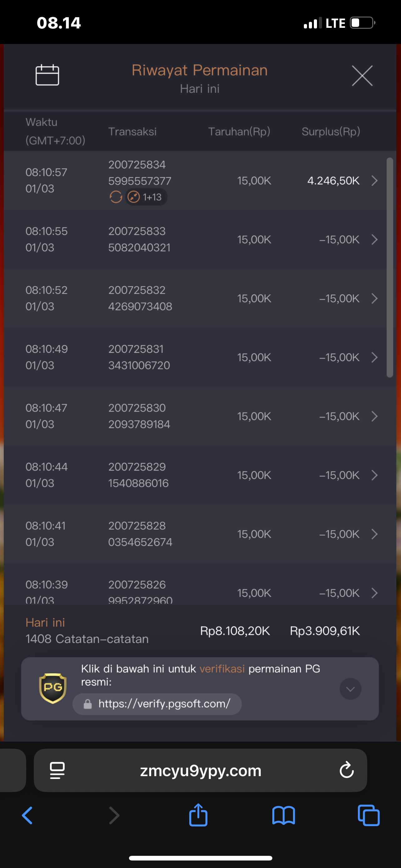Tap the Safari share icon
The image size is (401, 868).
point(198,816)
